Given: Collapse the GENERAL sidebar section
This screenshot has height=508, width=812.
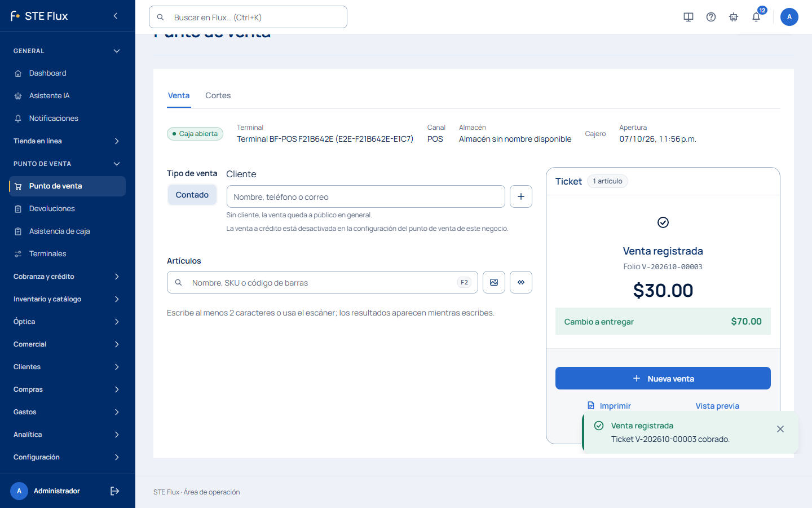Looking at the screenshot, I should coord(68,51).
